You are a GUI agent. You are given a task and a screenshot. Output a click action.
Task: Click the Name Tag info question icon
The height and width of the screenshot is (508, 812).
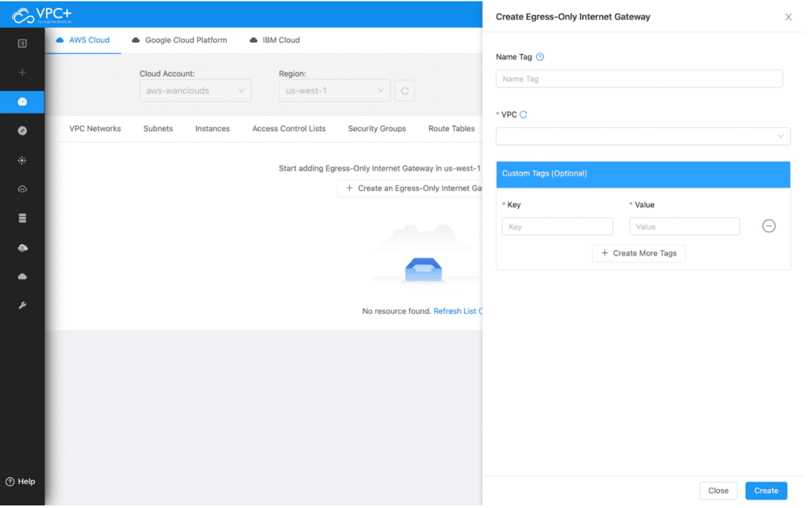pos(540,57)
